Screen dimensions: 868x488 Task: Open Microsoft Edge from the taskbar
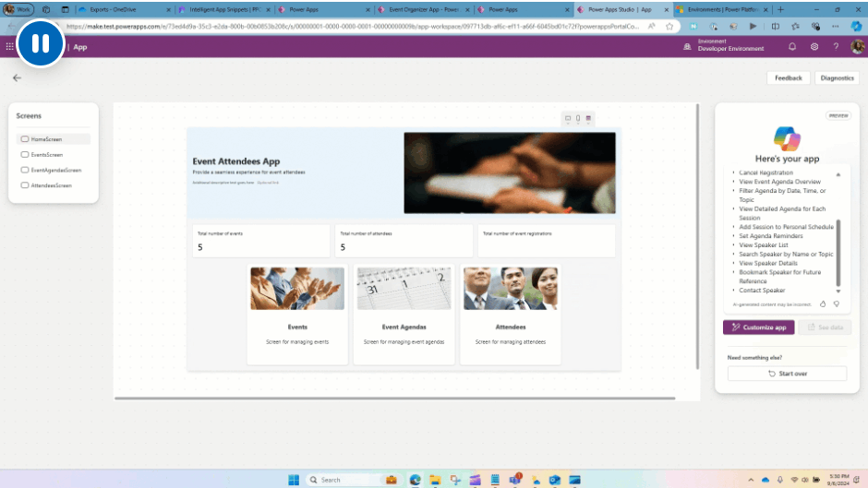(x=415, y=480)
